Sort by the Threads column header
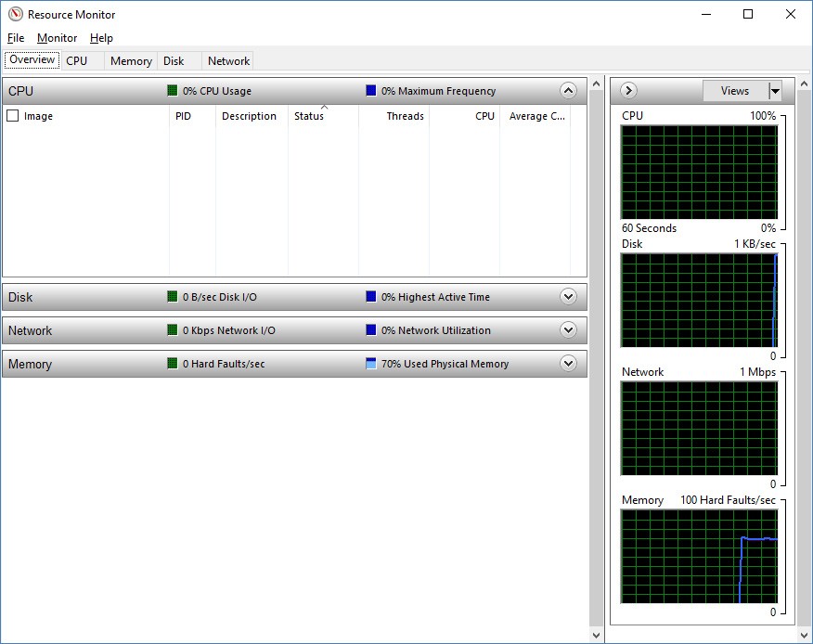Image resolution: width=813 pixels, height=644 pixels. [x=405, y=116]
